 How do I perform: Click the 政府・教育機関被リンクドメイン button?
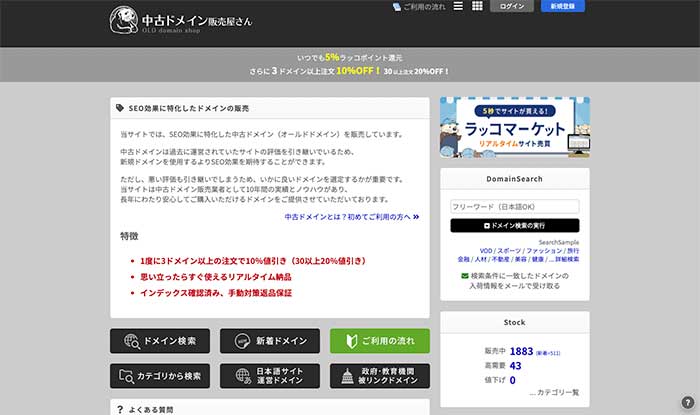380,376
